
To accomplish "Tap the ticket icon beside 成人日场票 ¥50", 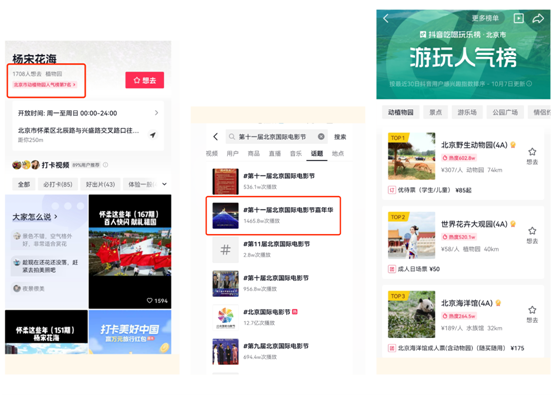I will pos(391,269).
